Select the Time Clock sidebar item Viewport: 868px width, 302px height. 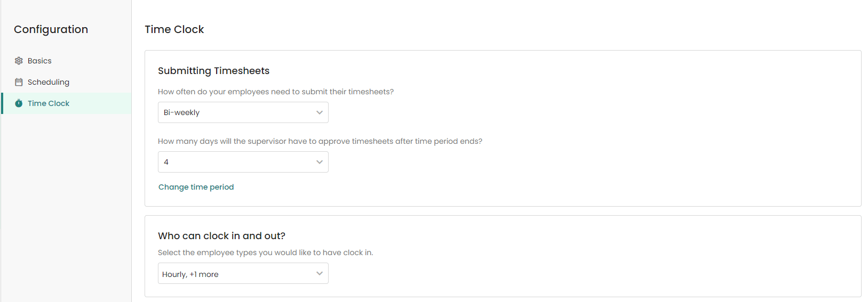49,103
